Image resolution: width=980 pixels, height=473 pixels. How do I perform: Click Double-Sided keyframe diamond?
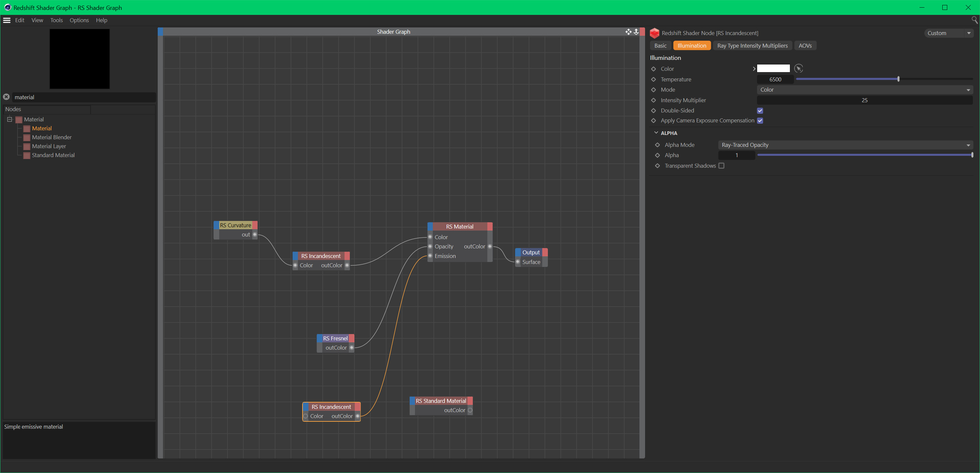(654, 111)
